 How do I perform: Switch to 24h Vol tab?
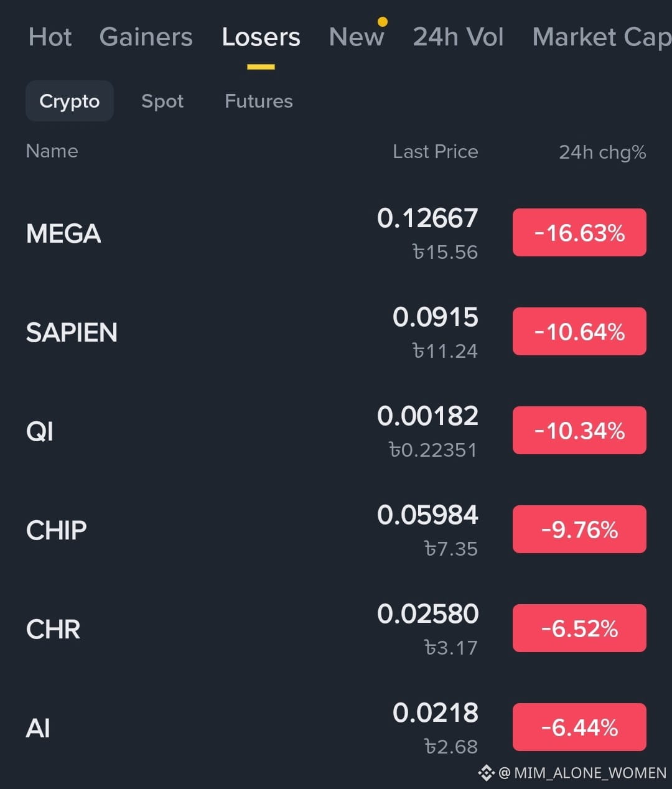pos(458,37)
